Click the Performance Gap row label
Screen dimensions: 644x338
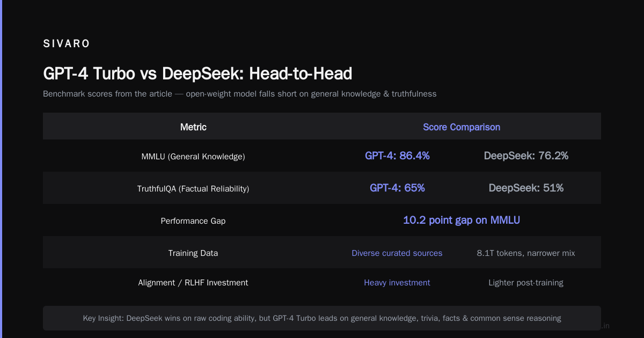click(x=193, y=221)
